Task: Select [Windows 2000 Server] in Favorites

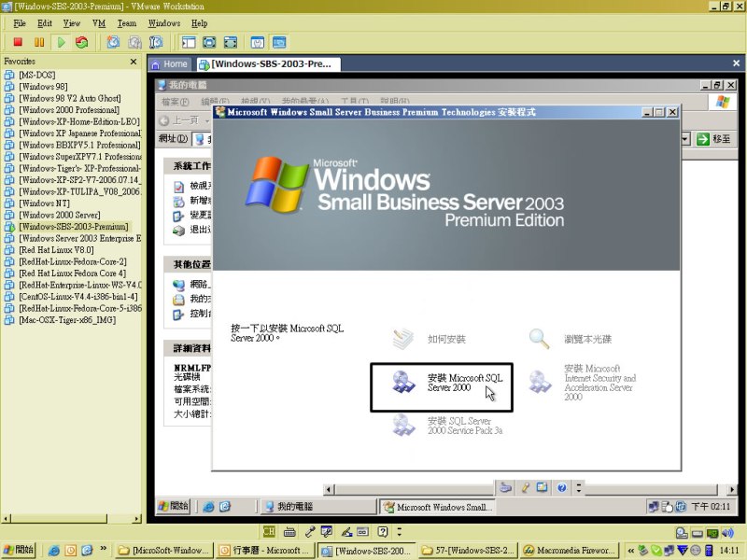Action: point(60,216)
